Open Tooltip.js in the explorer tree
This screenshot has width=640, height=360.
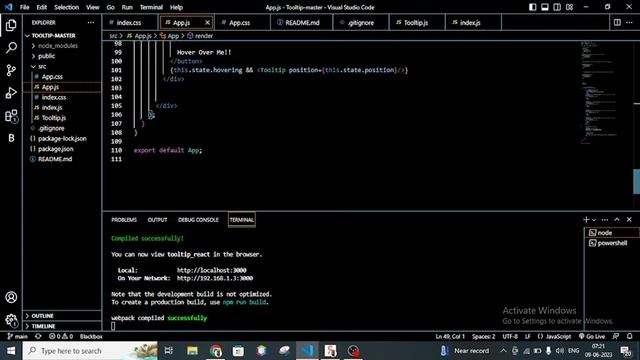point(62,118)
